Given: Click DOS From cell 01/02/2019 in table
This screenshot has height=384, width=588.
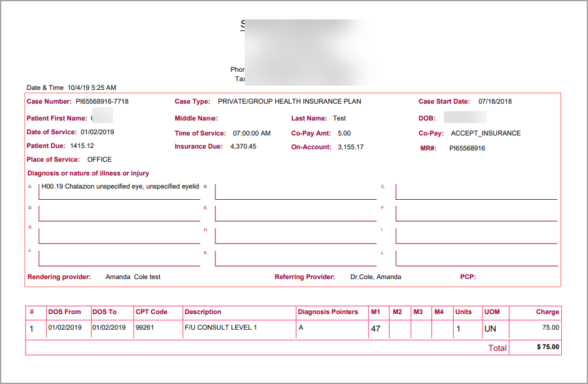Looking at the screenshot, I should click(x=65, y=327).
